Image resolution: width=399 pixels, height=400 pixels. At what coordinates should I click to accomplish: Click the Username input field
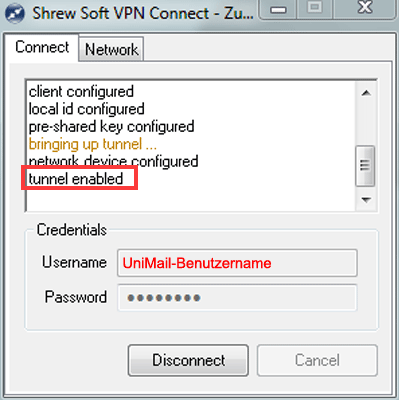click(x=237, y=263)
